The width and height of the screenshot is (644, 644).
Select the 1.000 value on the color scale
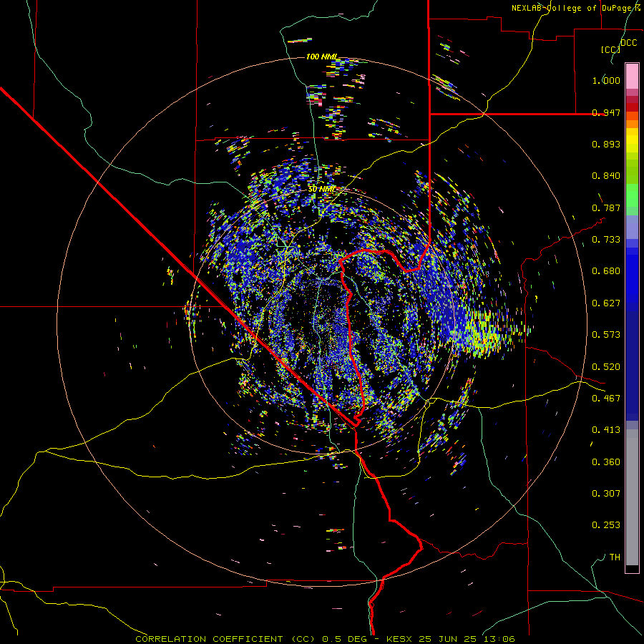click(606, 80)
